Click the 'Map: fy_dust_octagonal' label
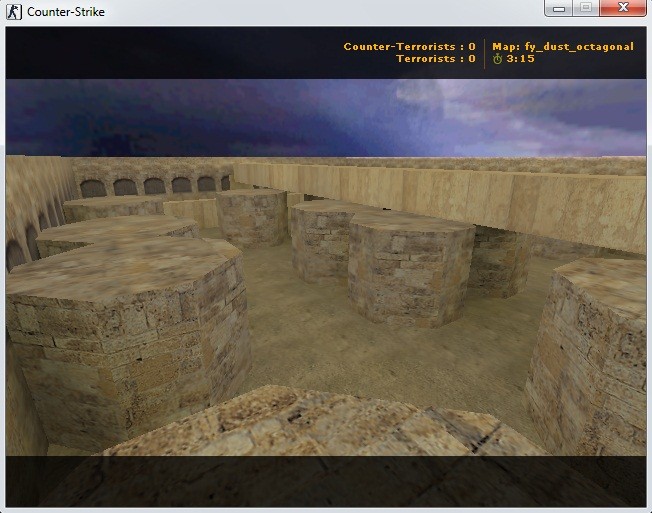The image size is (652, 513). 563,47
